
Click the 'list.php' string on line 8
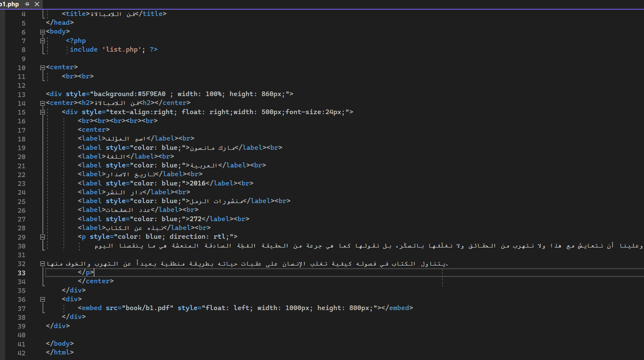coord(122,50)
